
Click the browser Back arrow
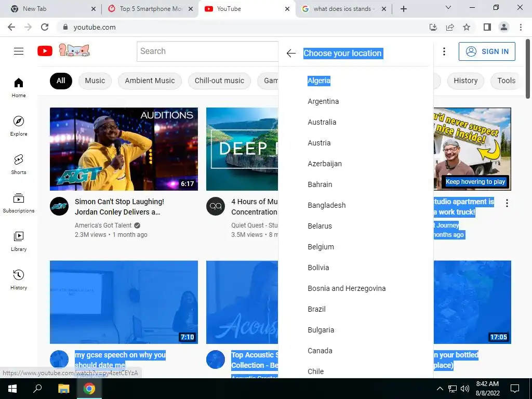11,27
